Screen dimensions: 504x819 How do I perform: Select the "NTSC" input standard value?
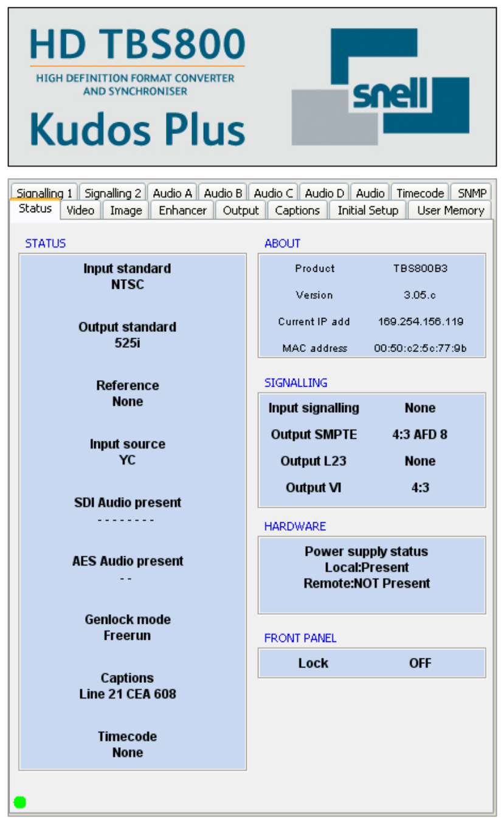(128, 285)
